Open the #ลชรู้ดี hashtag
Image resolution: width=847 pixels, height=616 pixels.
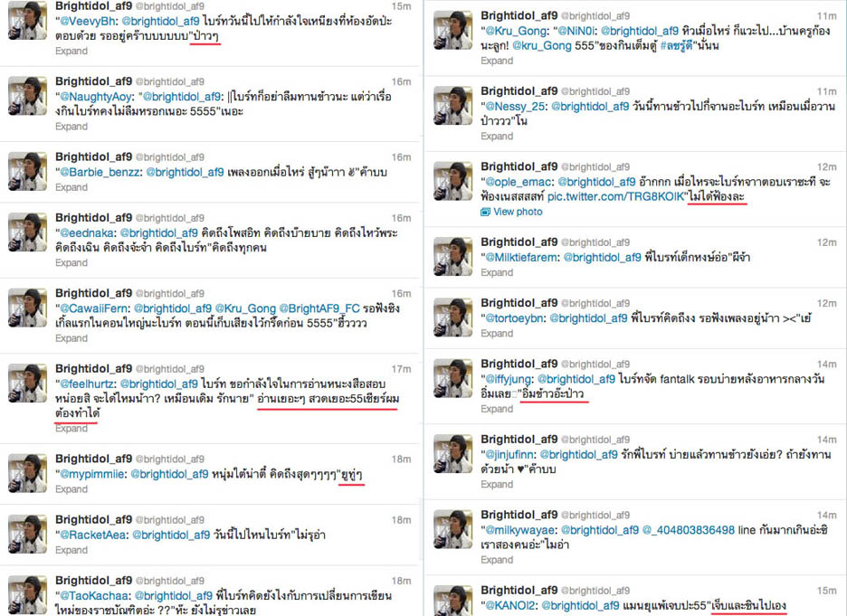point(676,46)
